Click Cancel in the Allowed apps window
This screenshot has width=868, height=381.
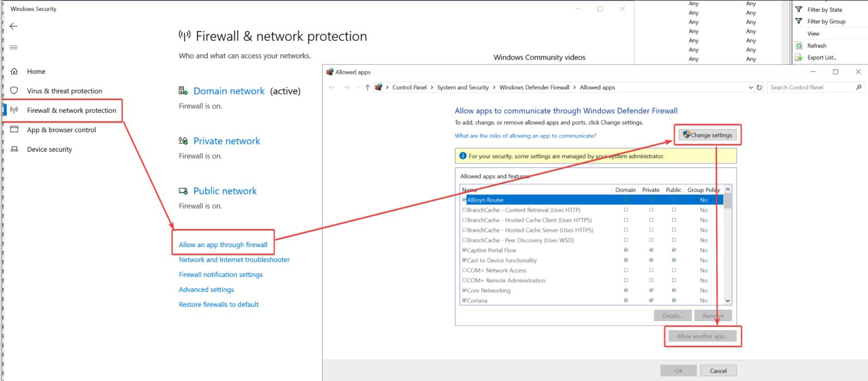pos(718,371)
